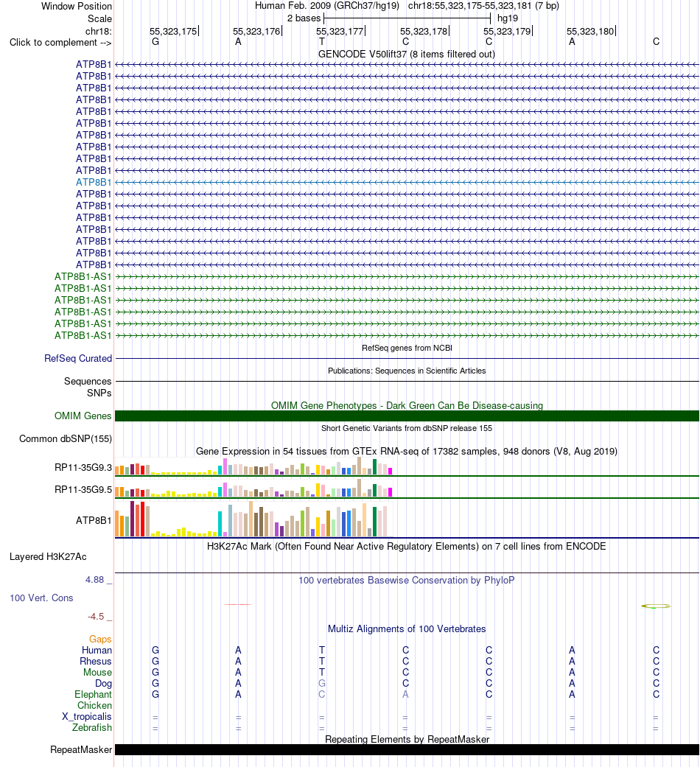Click the Scale track label
This screenshot has height=767, width=700.
click(99, 18)
